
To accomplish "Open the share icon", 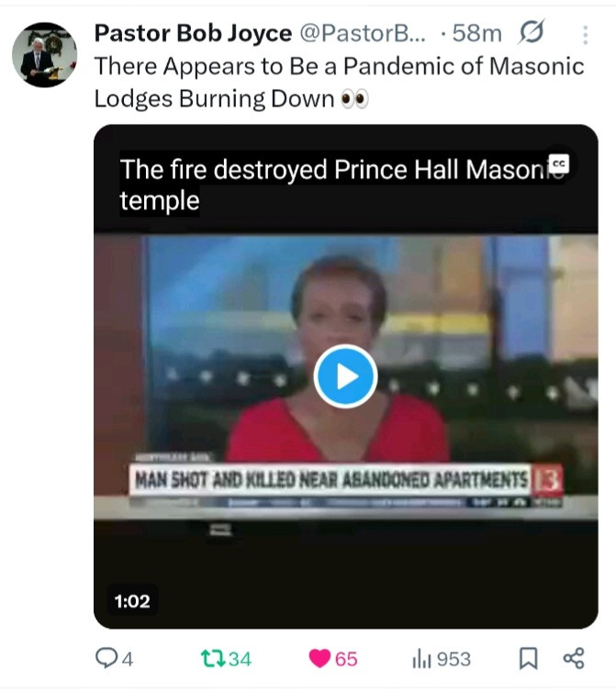I will [574, 658].
